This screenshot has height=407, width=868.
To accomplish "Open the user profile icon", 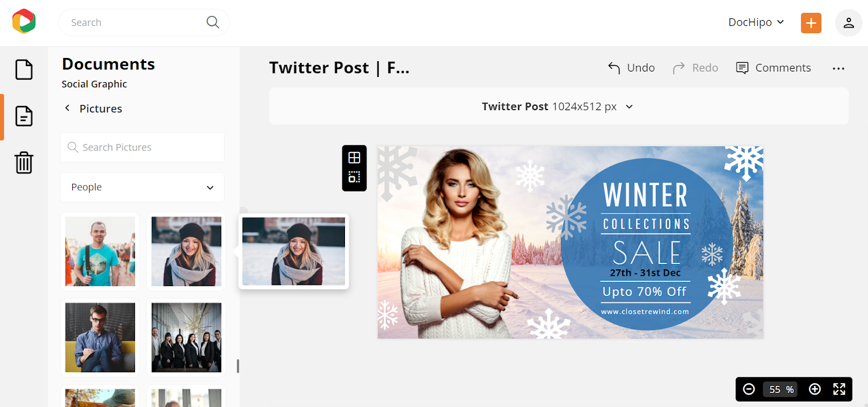I will pos(848,23).
